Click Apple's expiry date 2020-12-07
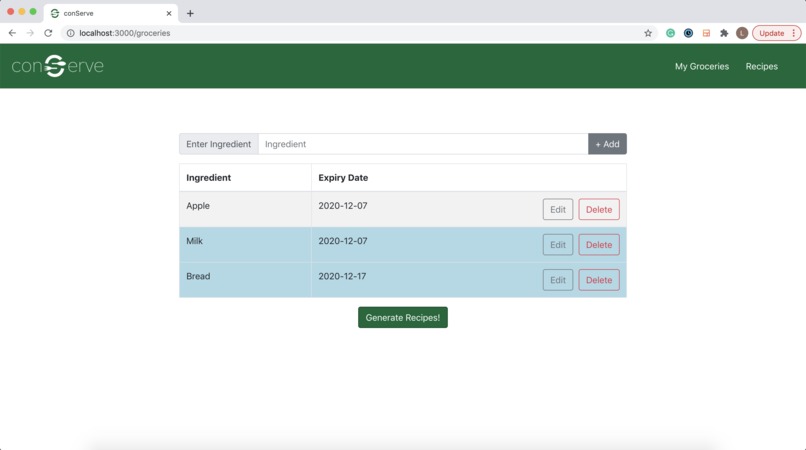 (x=343, y=206)
